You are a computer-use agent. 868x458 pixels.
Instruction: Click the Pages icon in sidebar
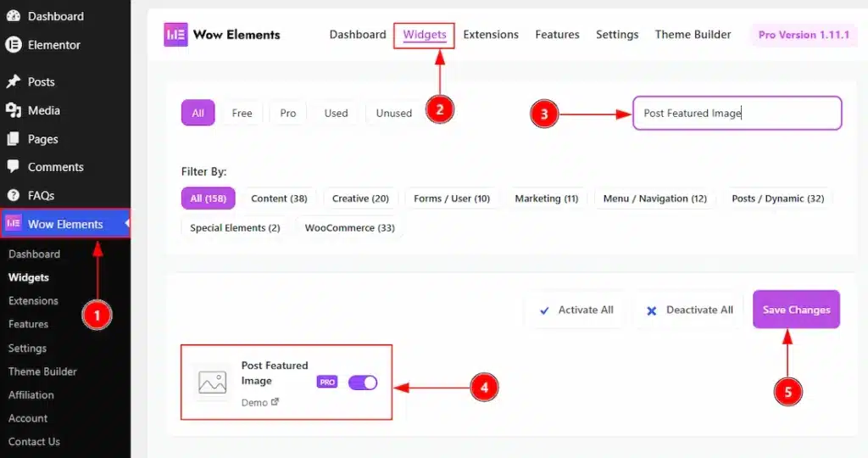tap(14, 138)
